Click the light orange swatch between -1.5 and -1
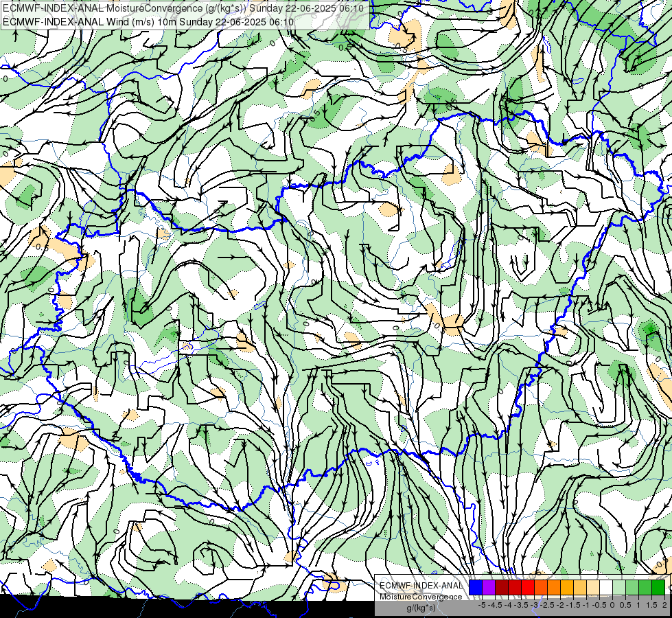This screenshot has height=618, width=672. pos(580,587)
